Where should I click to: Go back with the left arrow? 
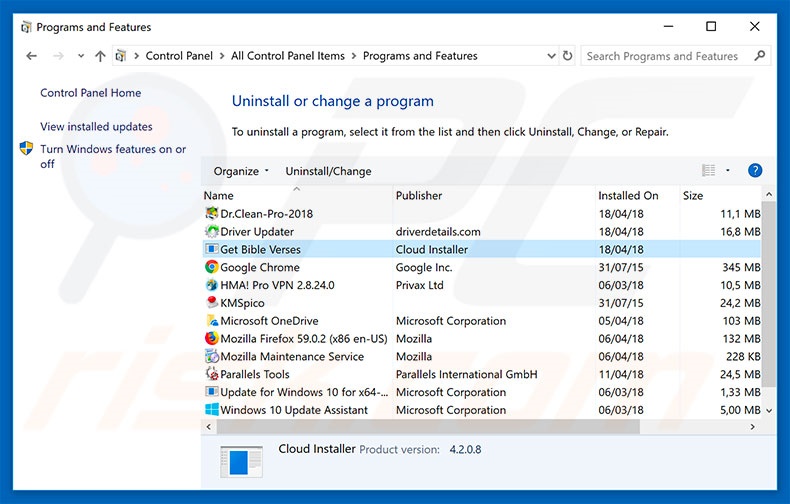(32, 56)
